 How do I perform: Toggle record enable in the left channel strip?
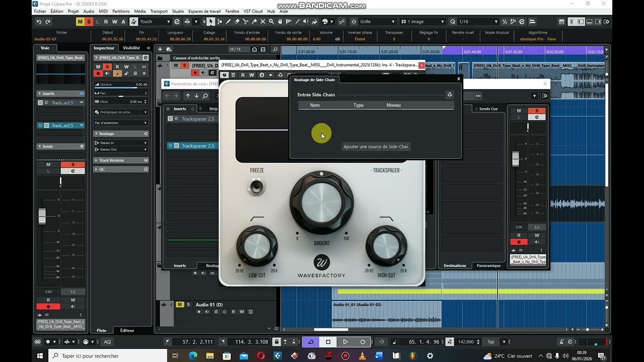pos(48,306)
